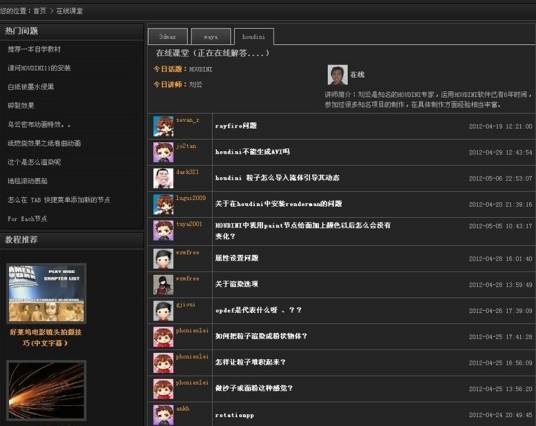This screenshot has width=536, height=426.
Task: Open 好莱坞电影镜头拍摄技巧 tutorial caption link
Action: tap(45, 337)
